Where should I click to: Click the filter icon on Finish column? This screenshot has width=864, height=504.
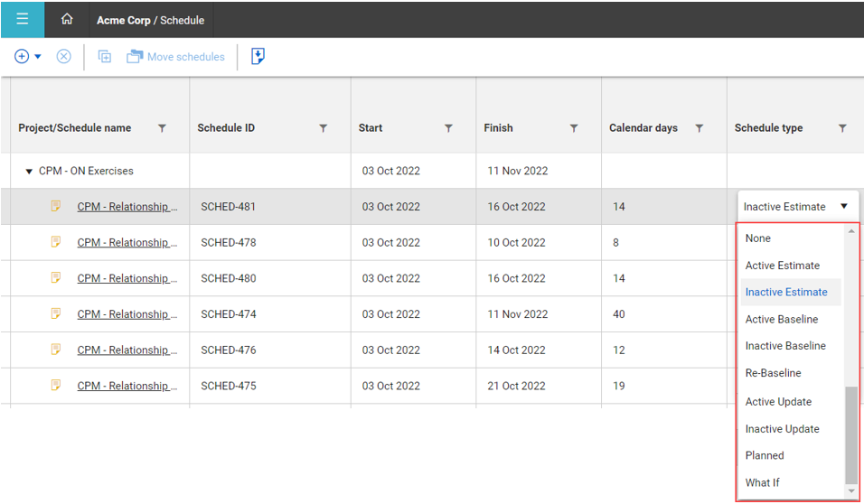pos(574,128)
